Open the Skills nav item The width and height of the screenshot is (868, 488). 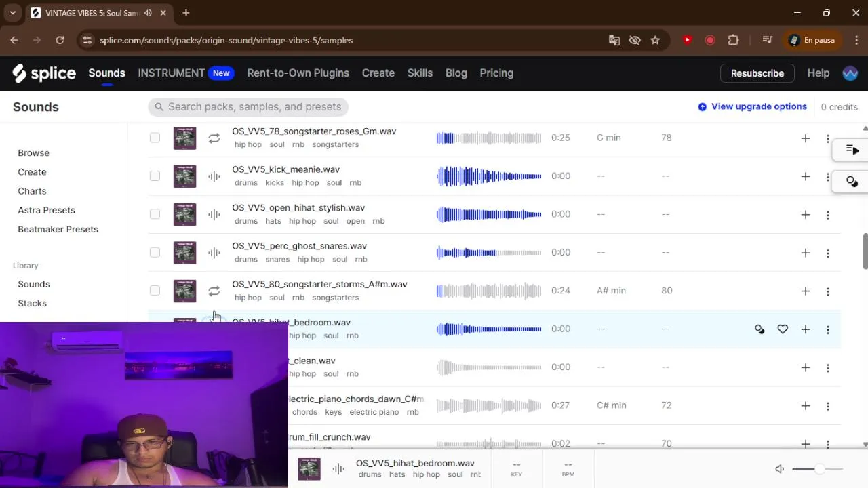[x=420, y=73]
